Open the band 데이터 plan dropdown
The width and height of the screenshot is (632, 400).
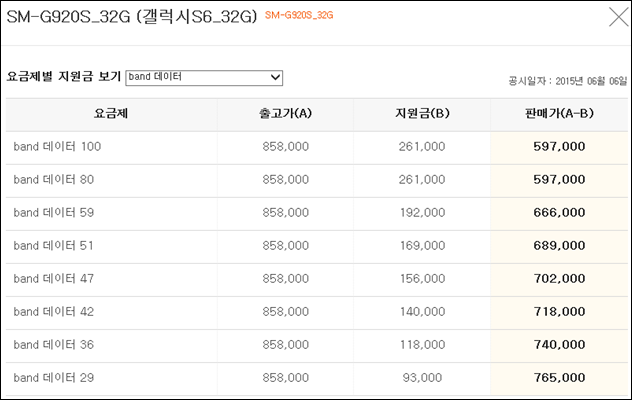204,77
